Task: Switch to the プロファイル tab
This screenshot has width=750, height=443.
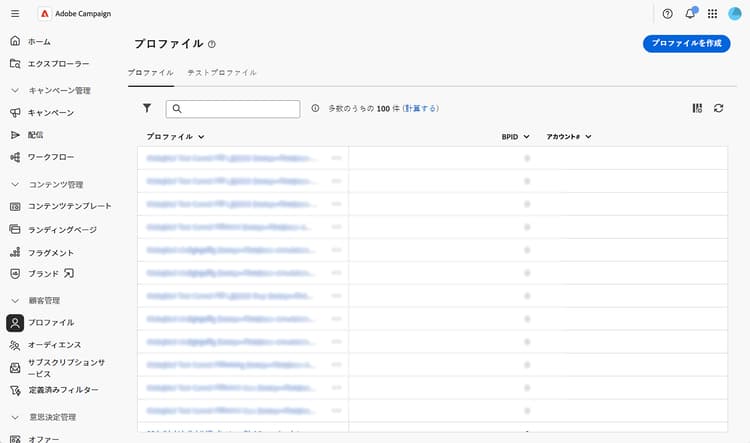Action: 151,73
